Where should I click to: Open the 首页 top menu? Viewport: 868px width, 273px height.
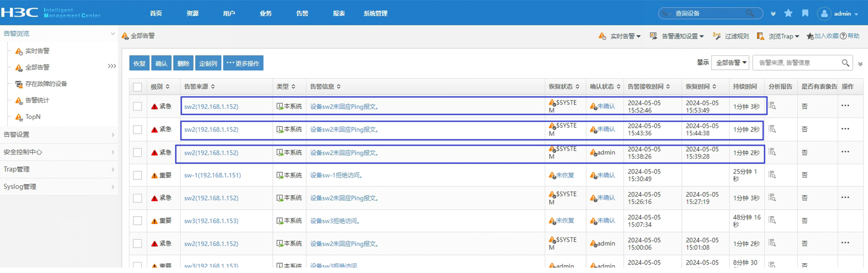[x=156, y=13]
